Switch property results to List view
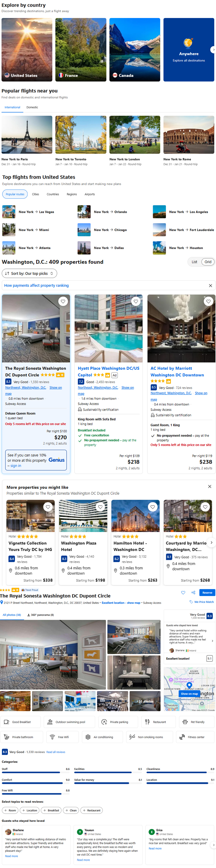Screen dimensions: 216x868 [194, 262]
